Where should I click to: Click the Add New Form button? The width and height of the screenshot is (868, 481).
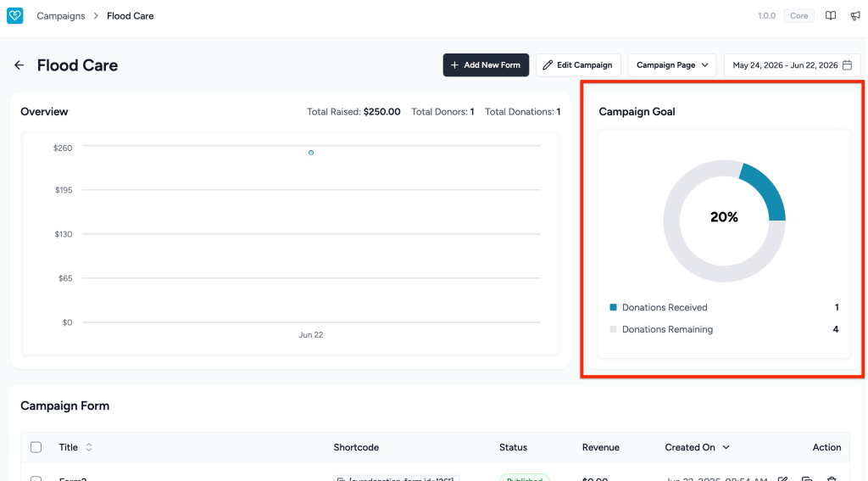[x=486, y=64]
